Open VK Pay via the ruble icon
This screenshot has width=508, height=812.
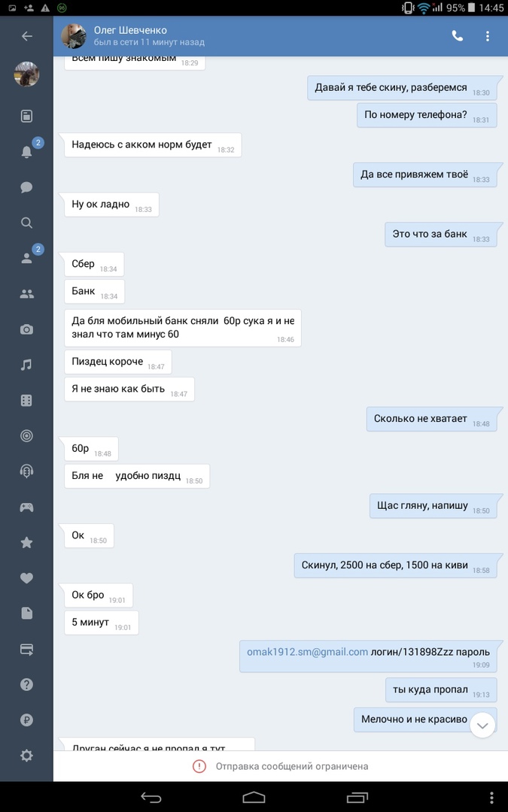pos(26,720)
